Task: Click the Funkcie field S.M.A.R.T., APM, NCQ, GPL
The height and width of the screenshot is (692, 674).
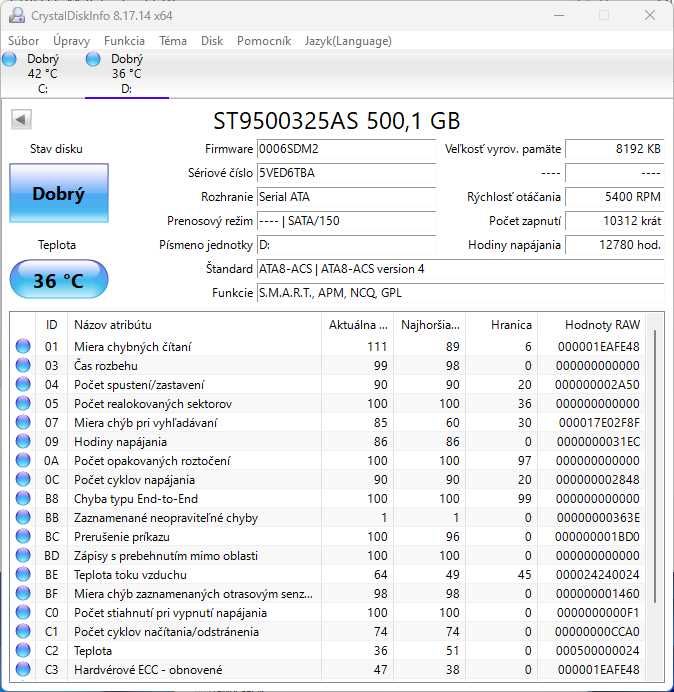Action: [460, 293]
